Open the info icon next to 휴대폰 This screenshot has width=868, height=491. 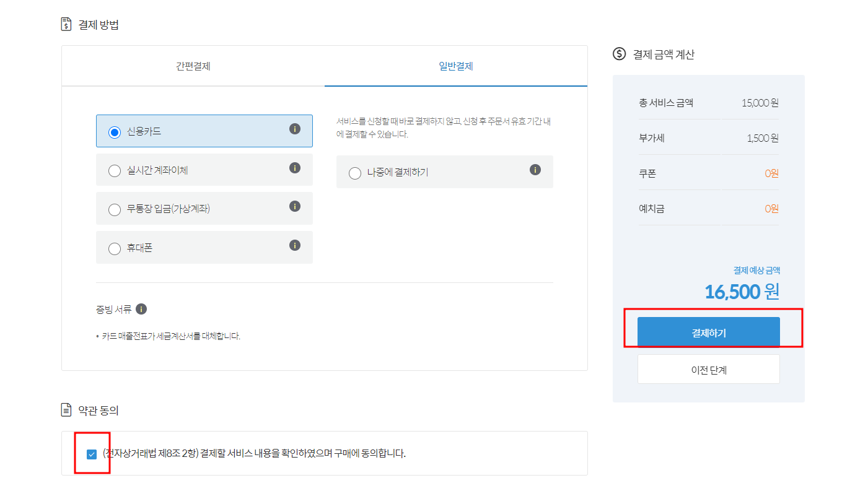pyautogui.click(x=295, y=246)
